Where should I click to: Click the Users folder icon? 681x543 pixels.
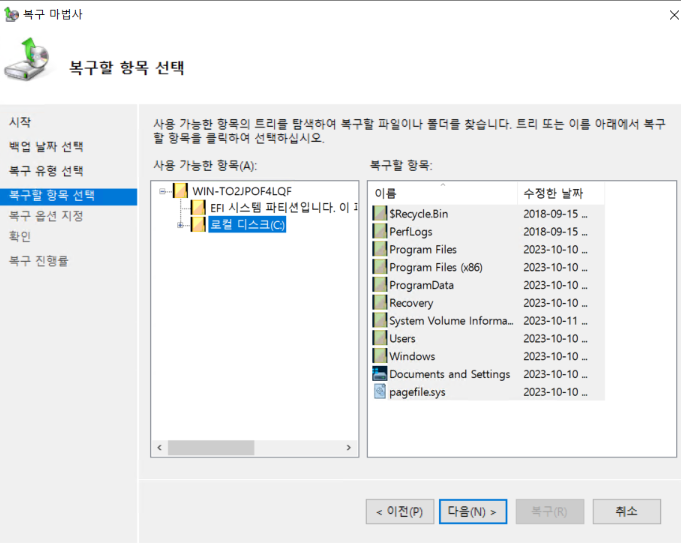tap(379, 339)
